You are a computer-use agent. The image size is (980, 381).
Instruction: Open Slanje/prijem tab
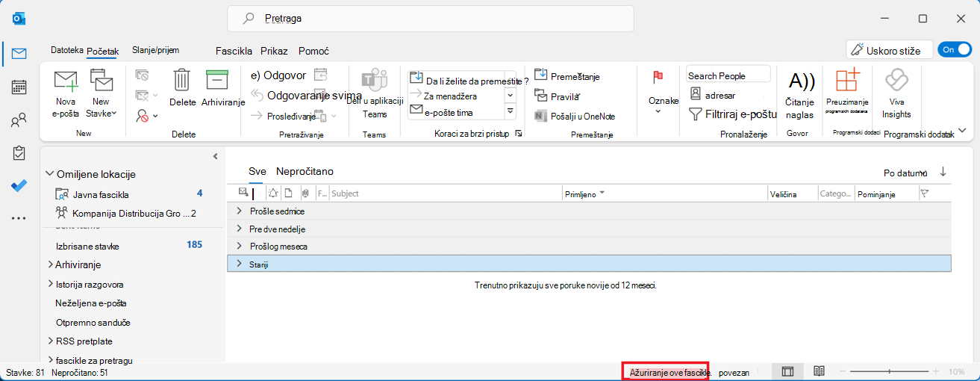(155, 50)
